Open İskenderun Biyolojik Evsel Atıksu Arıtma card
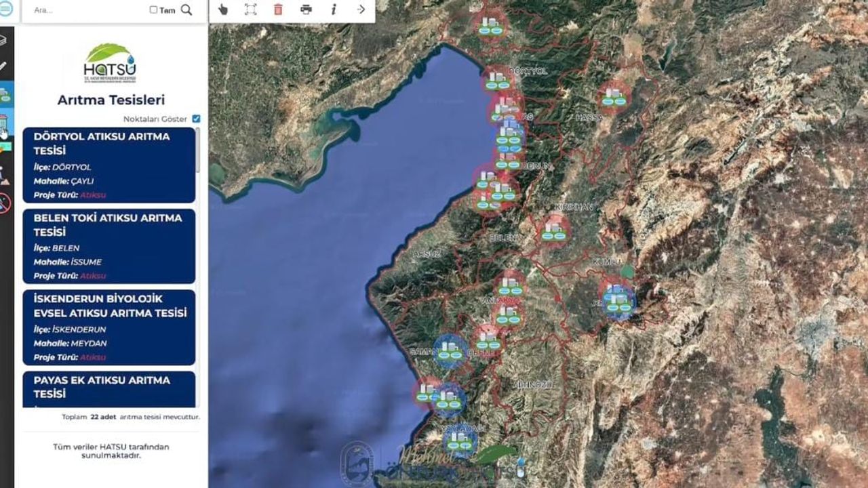The height and width of the screenshot is (488, 868). [x=108, y=327]
